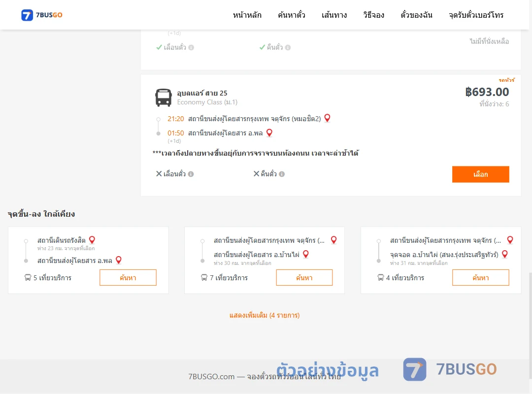Viewport: 532px width, 394px height.
Task: Click the รถทัวร์ tag above the price
Action: 506,80
